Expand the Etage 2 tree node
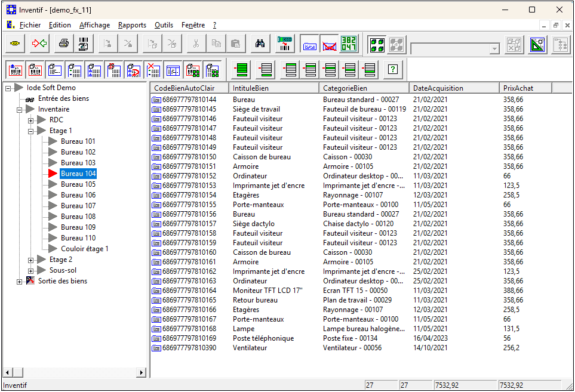 (30, 259)
